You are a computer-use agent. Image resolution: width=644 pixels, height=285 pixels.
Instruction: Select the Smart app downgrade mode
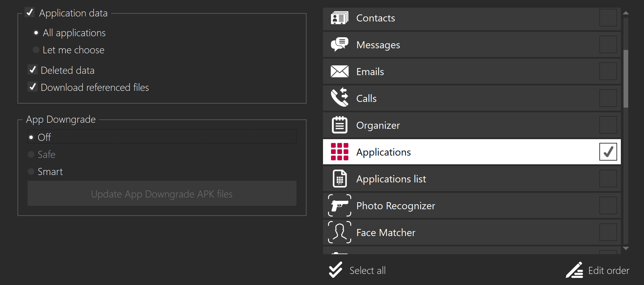point(31,172)
